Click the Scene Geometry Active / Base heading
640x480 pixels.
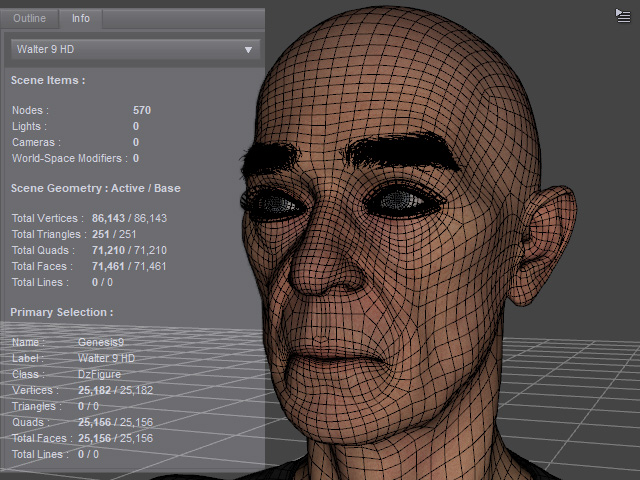coord(96,188)
